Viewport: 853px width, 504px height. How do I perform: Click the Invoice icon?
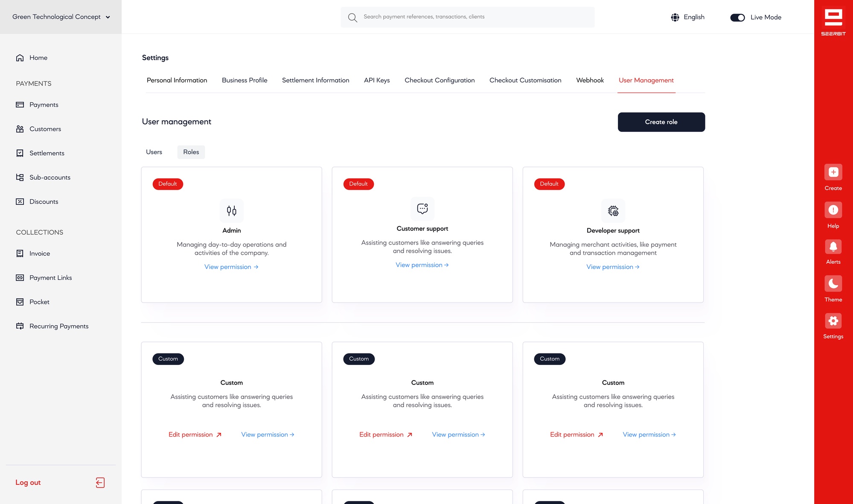click(x=20, y=253)
